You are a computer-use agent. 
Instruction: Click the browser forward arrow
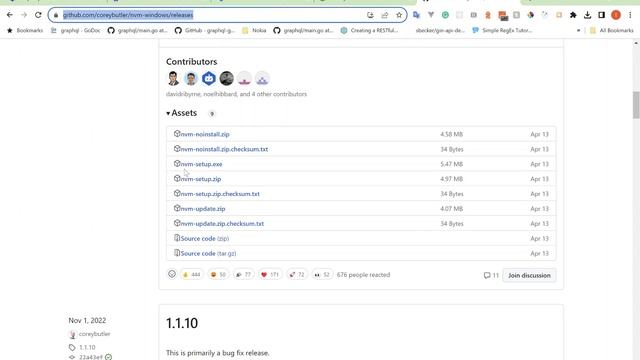pyautogui.click(x=24, y=15)
